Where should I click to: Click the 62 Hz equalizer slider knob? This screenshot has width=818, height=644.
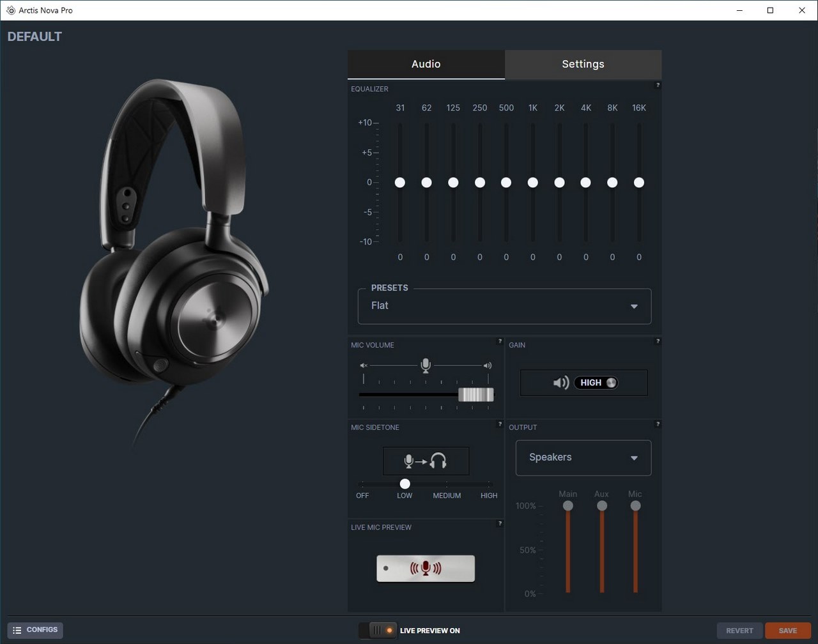coord(426,183)
